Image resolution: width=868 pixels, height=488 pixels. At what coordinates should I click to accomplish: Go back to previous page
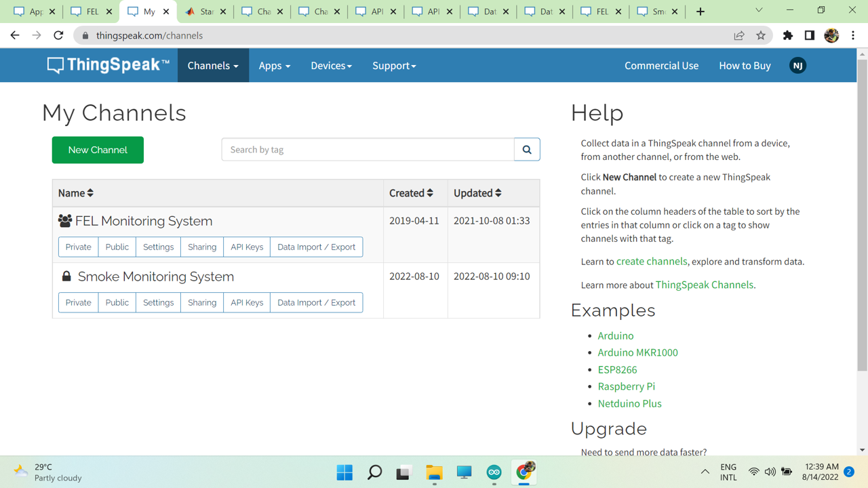click(15, 35)
